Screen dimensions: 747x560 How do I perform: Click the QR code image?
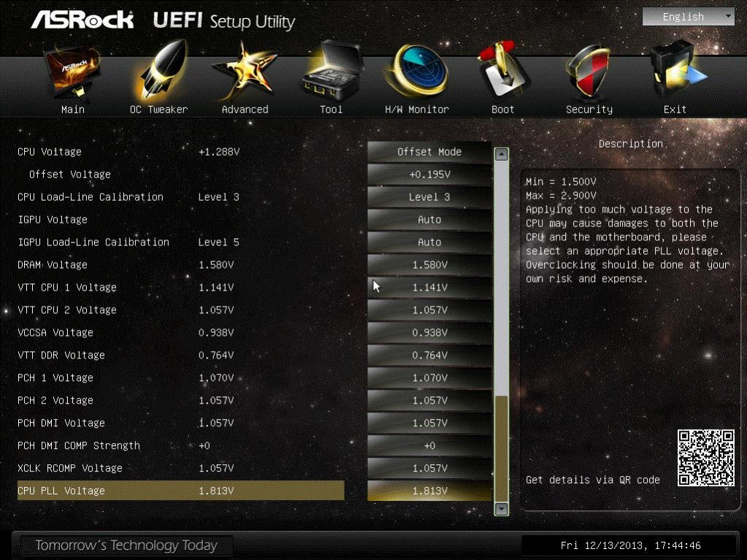[x=705, y=458]
